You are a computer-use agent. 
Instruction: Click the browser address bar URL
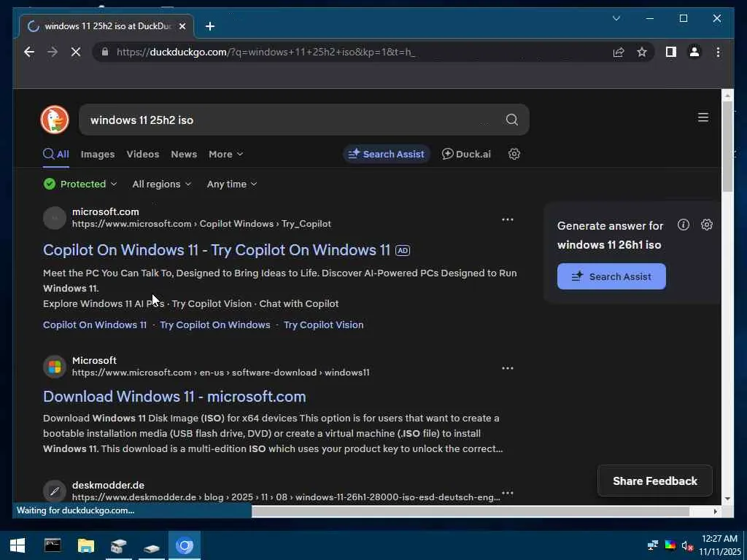click(x=266, y=52)
